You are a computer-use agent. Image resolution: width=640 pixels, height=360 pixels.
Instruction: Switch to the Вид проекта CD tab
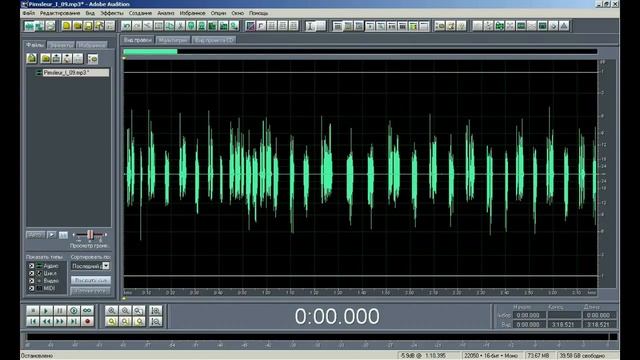pyautogui.click(x=214, y=40)
